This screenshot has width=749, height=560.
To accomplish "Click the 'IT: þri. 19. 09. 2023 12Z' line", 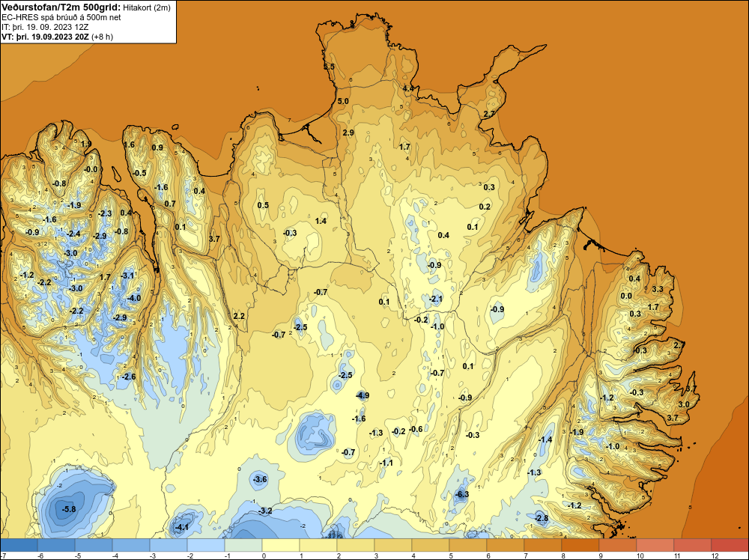I will [45, 27].
